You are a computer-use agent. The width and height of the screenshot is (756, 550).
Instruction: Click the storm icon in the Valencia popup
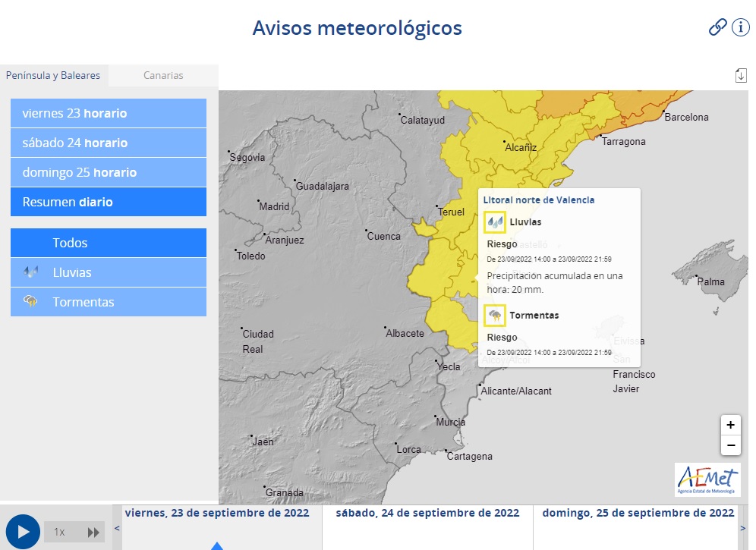pyautogui.click(x=495, y=315)
